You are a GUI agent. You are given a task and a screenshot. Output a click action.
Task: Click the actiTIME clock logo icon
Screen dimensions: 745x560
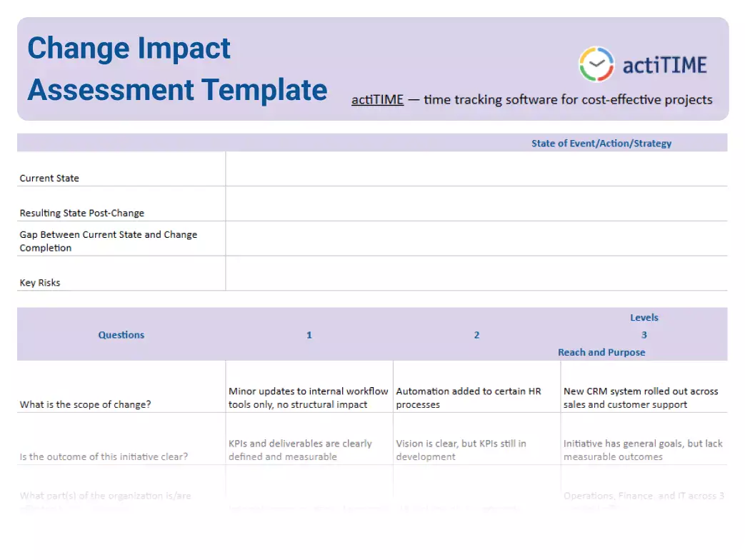pos(595,64)
